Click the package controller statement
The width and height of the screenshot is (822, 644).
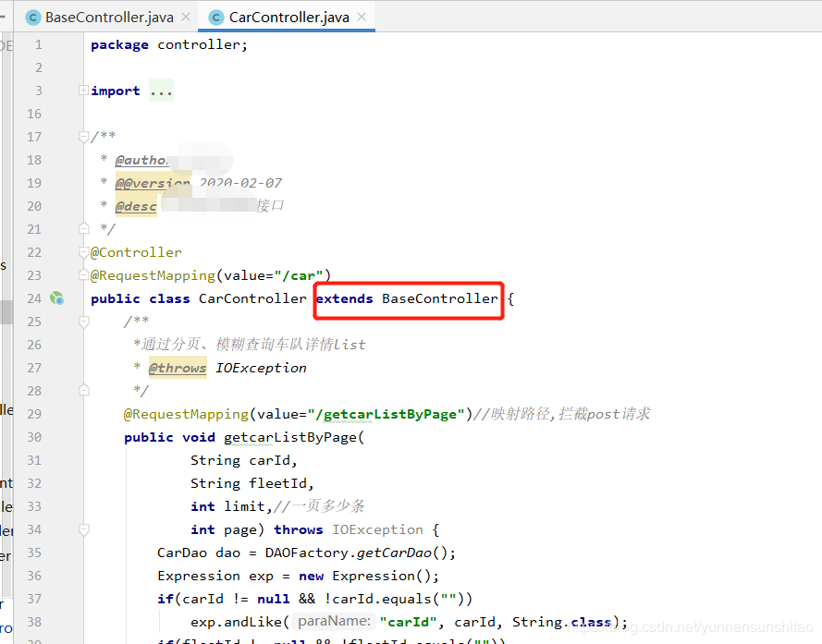click(x=169, y=45)
